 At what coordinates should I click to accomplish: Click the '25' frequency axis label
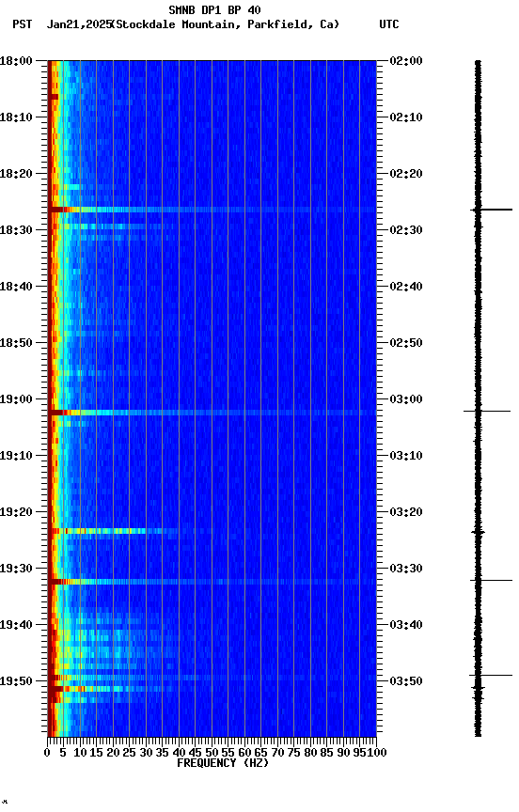click(130, 753)
